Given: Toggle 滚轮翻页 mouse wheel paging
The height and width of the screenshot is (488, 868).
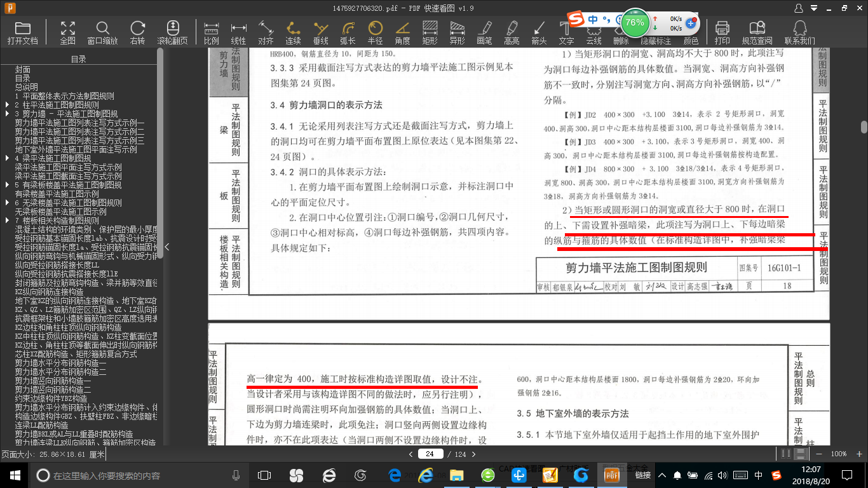Looking at the screenshot, I should (x=173, y=32).
